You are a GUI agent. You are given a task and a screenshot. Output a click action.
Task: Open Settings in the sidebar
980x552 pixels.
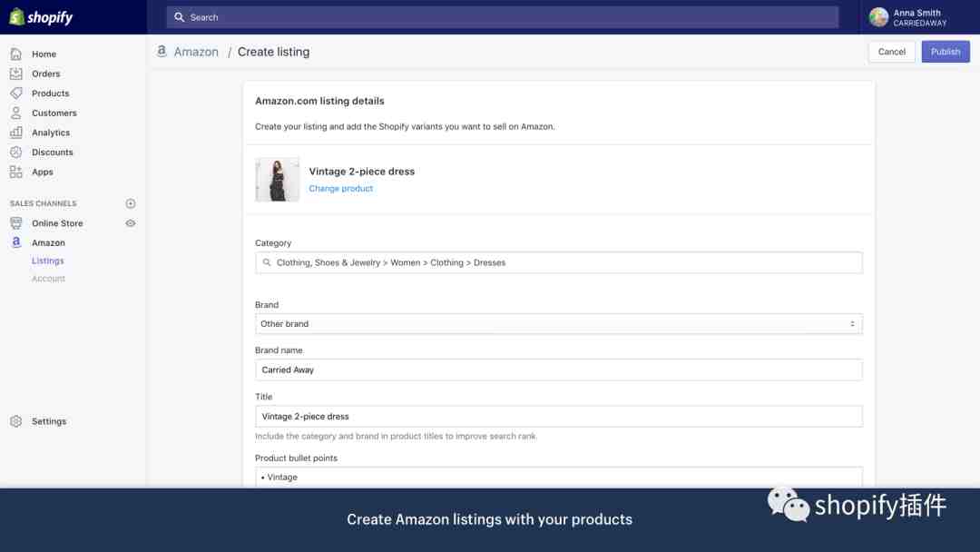click(x=49, y=421)
